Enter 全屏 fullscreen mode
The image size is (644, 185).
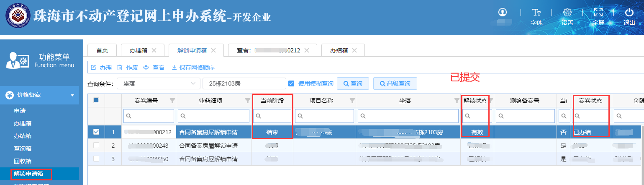point(598,13)
